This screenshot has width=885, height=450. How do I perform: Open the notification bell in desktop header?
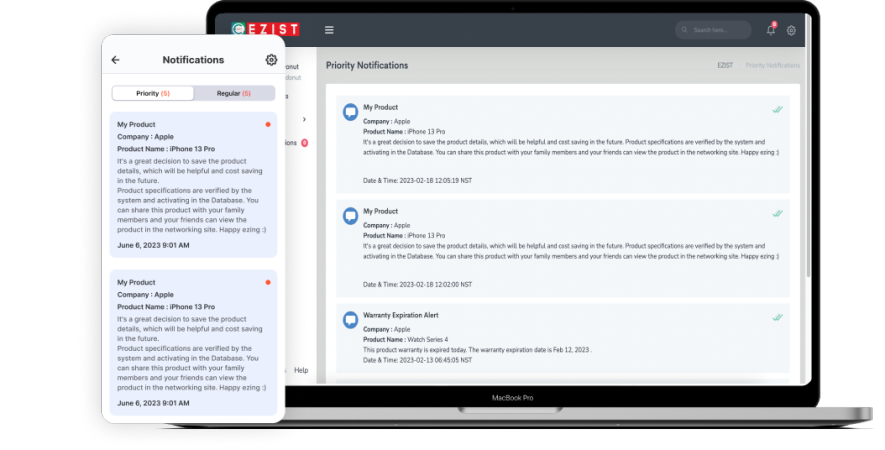[770, 30]
